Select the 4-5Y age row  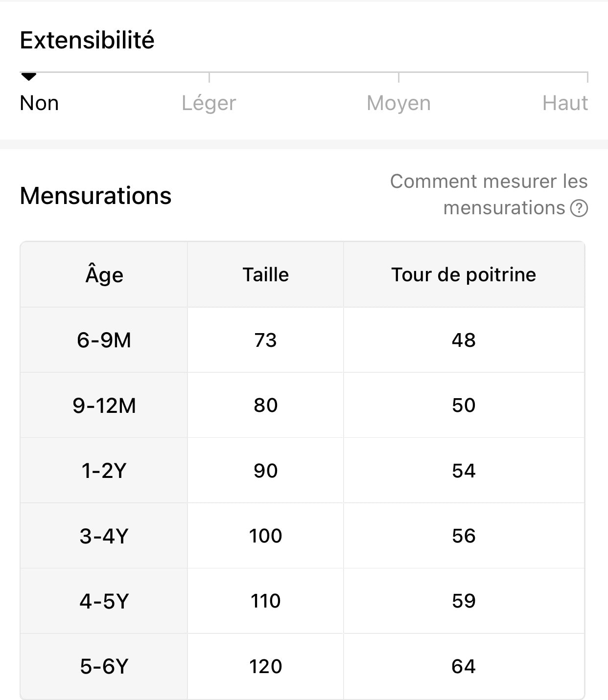[104, 601]
